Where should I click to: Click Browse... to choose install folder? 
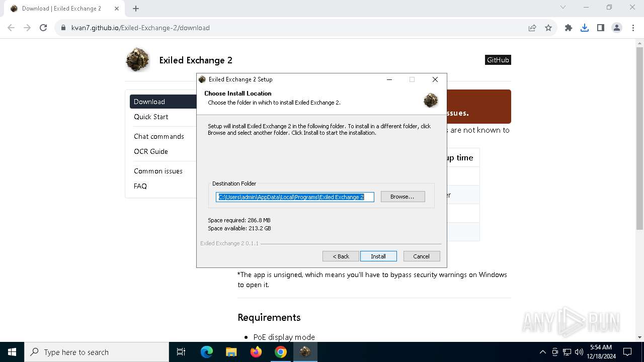pyautogui.click(x=403, y=197)
